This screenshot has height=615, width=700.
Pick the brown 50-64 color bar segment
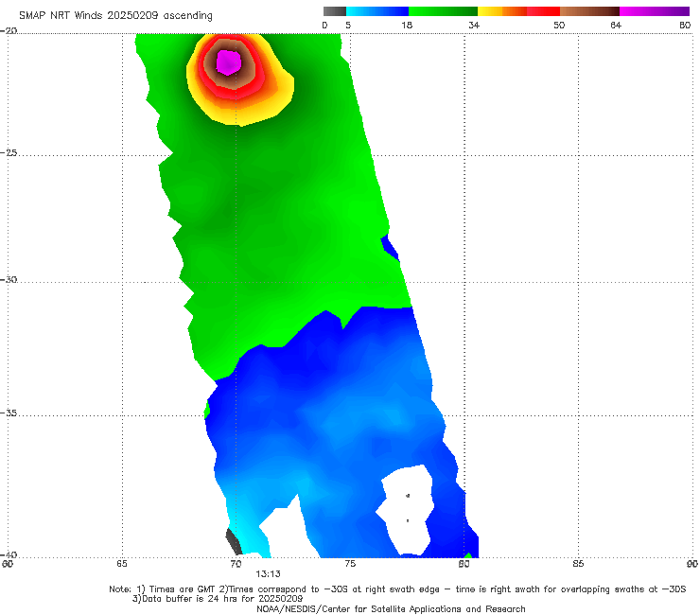pos(589,11)
